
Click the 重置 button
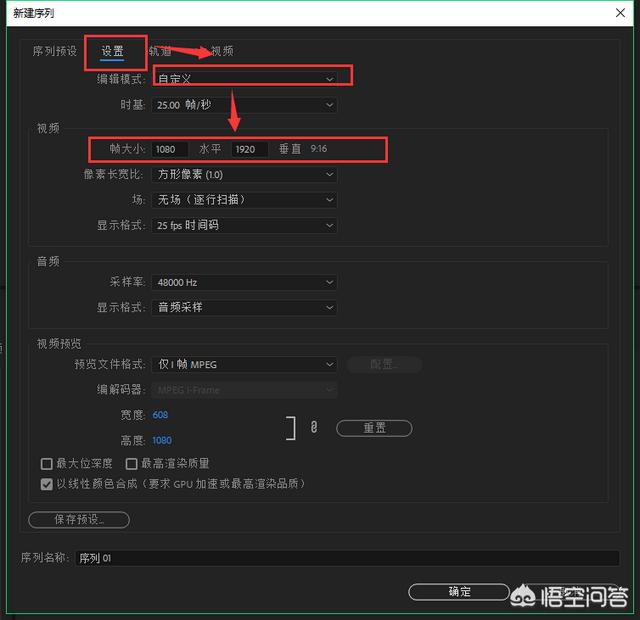[374, 428]
